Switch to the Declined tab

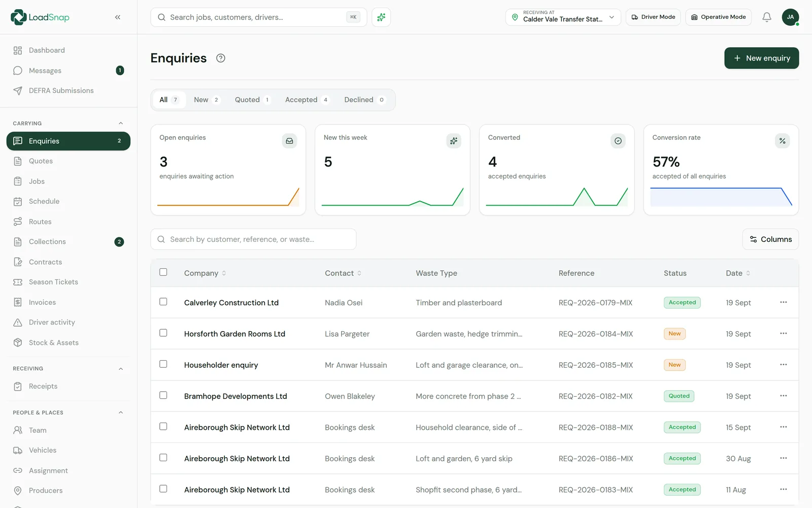[364, 100]
